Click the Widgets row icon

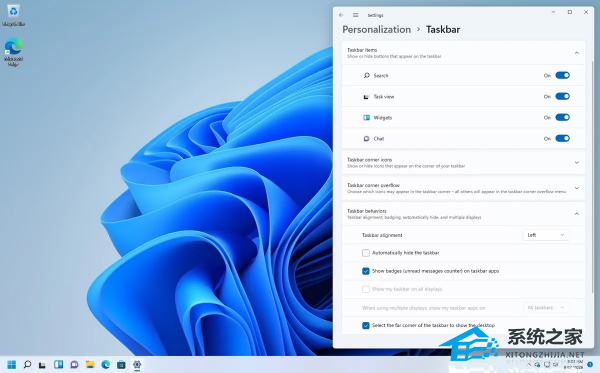pos(367,117)
